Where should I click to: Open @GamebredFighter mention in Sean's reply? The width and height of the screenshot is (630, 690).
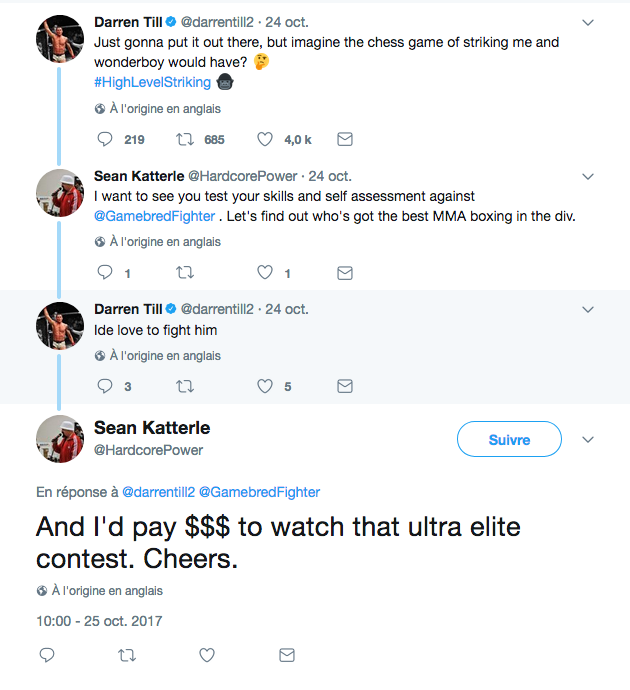(x=154, y=216)
